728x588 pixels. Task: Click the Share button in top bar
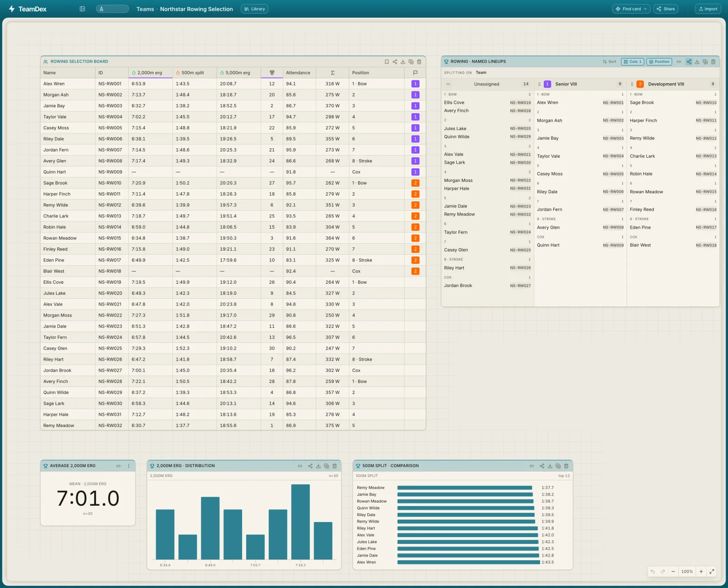(666, 9)
